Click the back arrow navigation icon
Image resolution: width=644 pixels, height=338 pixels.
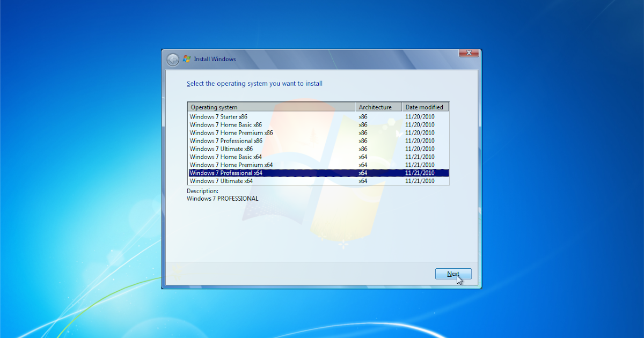tap(173, 59)
